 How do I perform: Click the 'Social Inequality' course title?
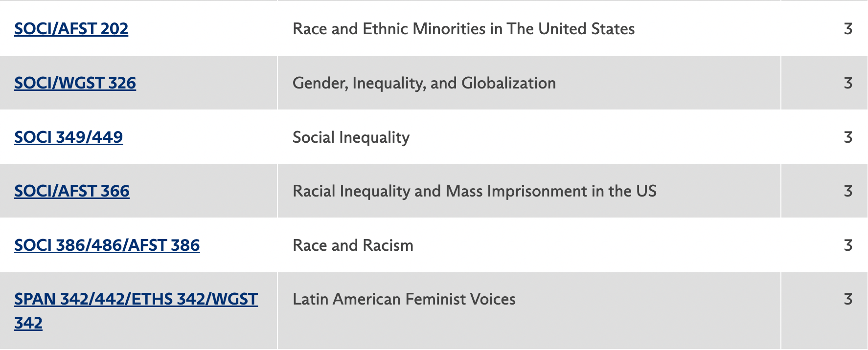351,137
